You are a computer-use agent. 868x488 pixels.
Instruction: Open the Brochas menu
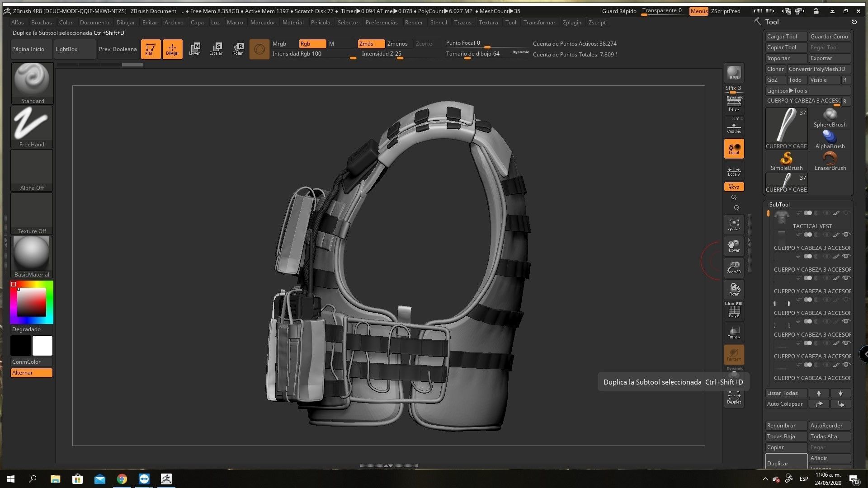42,22
